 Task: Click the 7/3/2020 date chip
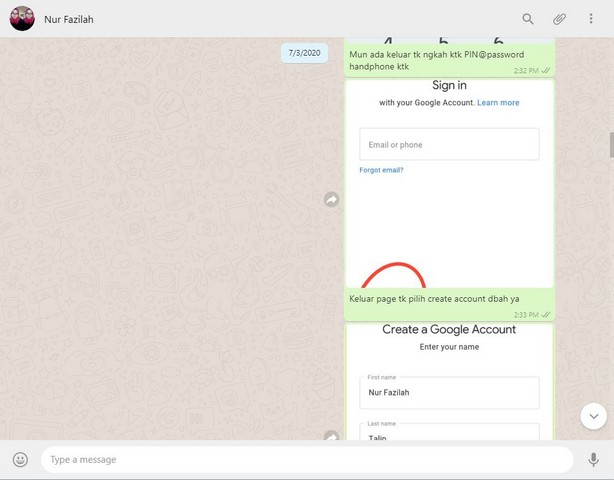(304, 53)
